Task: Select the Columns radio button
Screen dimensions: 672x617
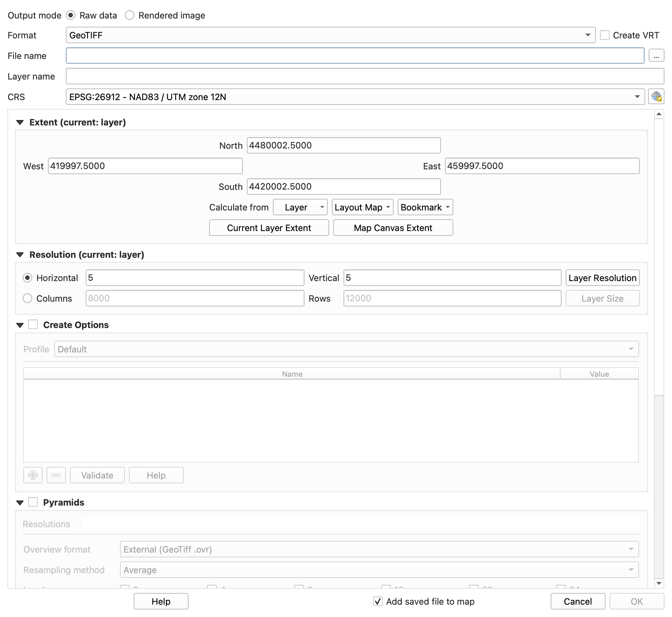Action: [27, 298]
